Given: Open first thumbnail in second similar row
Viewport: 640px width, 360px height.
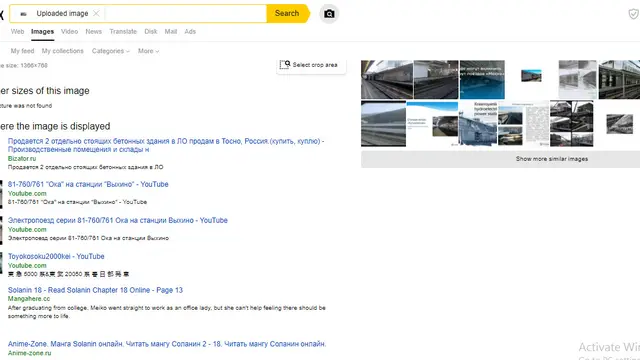Looking at the screenshot, I should click(383, 124).
